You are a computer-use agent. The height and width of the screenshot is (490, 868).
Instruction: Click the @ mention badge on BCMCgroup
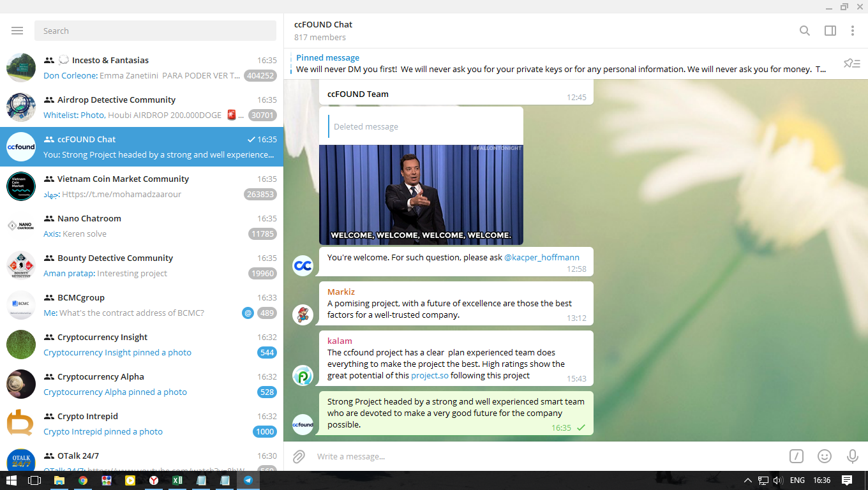coord(248,313)
